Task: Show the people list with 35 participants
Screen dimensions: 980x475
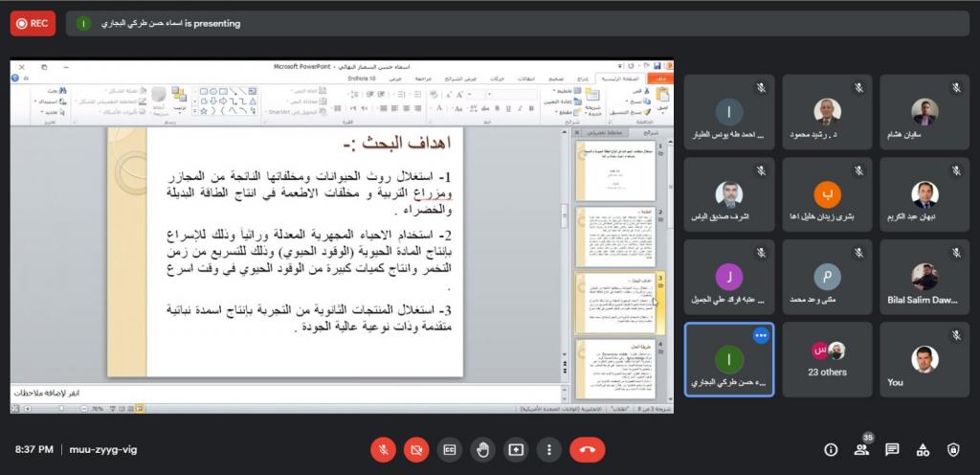Action: click(x=861, y=449)
